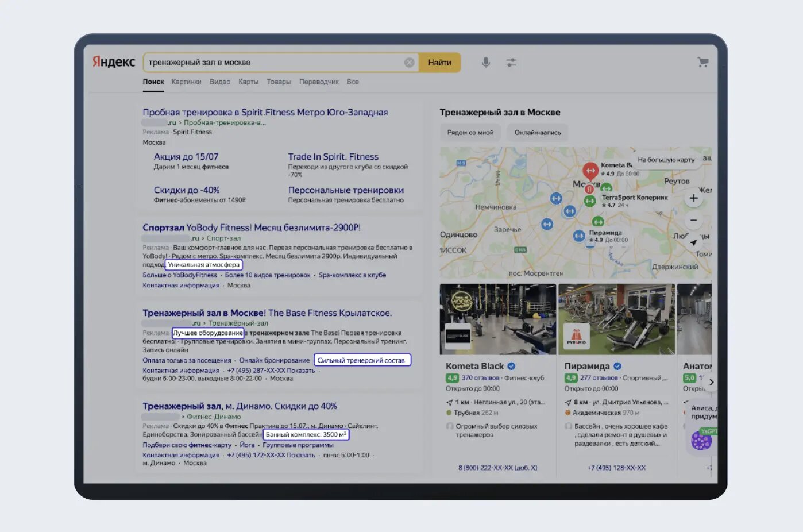Open Скидки до -40% sitelink
The height and width of the screenshot is (532, 803).
click(x=187, y=190)
